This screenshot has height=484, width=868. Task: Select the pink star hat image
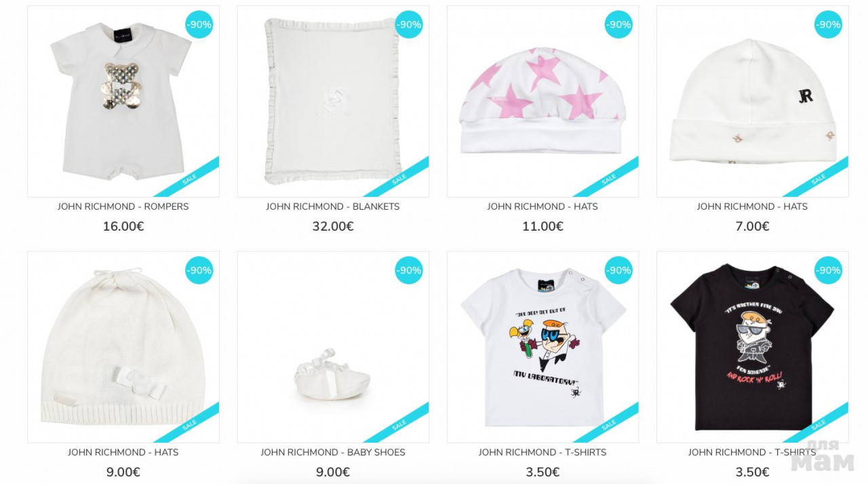(x=542, y=102)
